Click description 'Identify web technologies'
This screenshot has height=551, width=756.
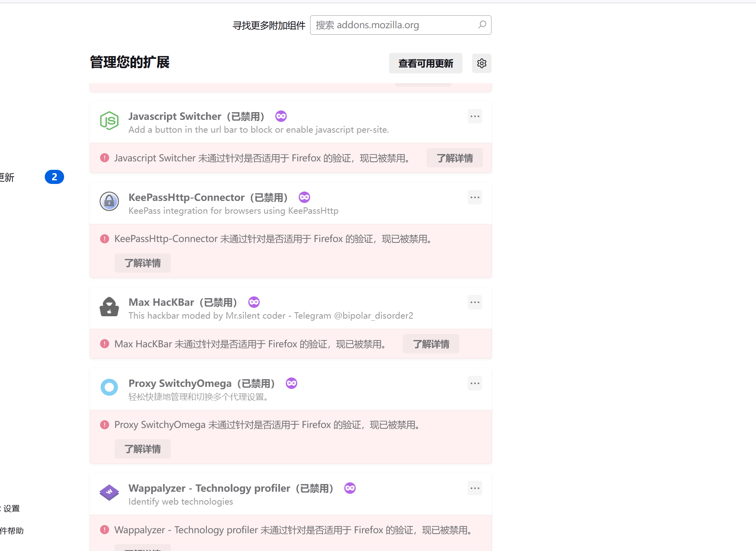181,501
